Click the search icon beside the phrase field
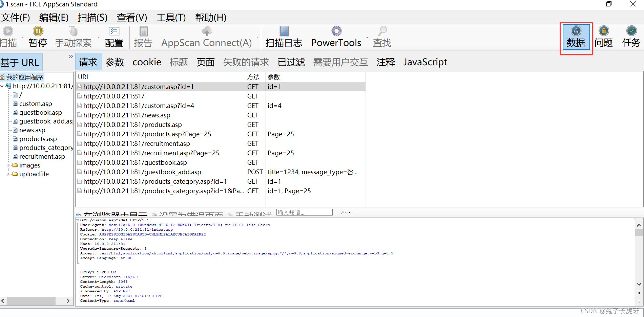 click(343, 212)
